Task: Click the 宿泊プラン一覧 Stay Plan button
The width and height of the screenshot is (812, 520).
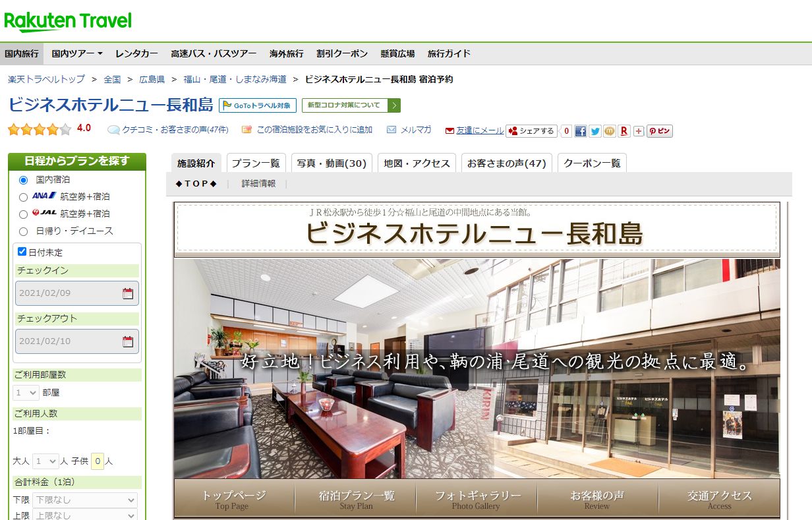Action: (x=356, y=500)
